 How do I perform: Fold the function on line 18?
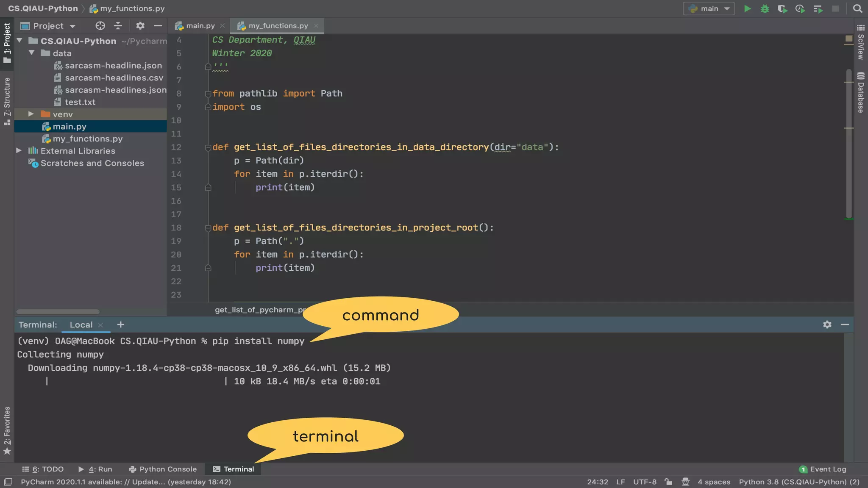pyautogui.click(x=208, y=228)
